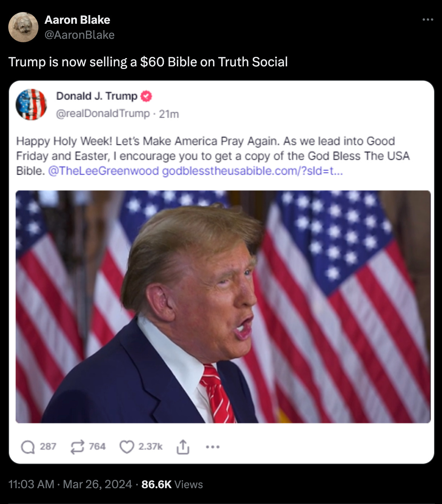The width and height of the screenshot is (442, 504).
Task: Click the Donald J. Trump display name
Action: pos(97,96)
